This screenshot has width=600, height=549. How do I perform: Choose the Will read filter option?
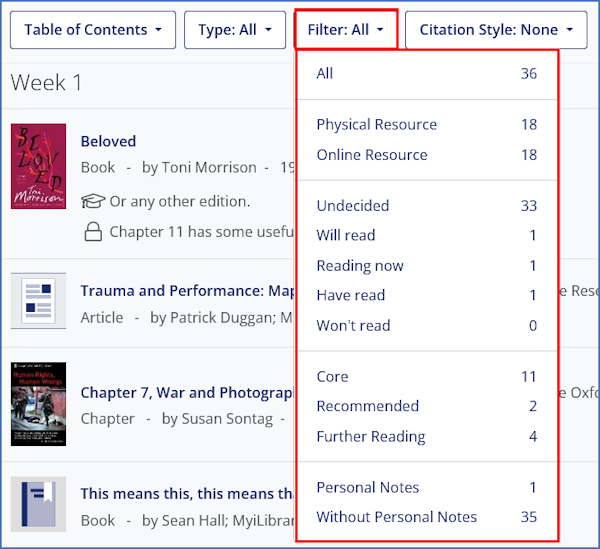click(345, 236)
